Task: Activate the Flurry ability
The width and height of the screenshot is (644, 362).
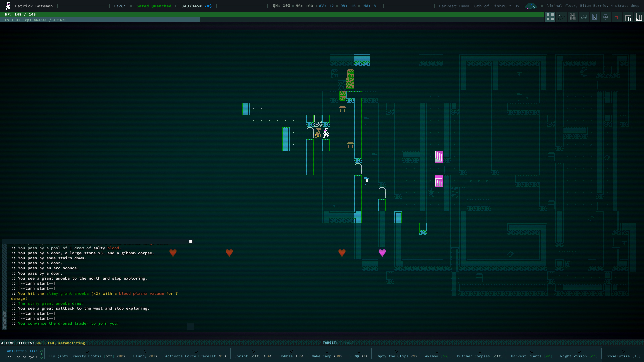Action: tap(145, 356)
